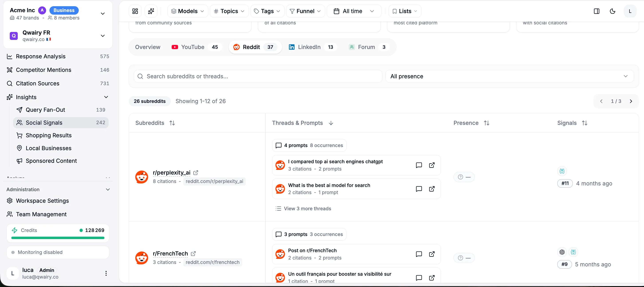Click r/perplexity_ai external link icon
The image size is (644, 287).
click(x=196, y=173)
